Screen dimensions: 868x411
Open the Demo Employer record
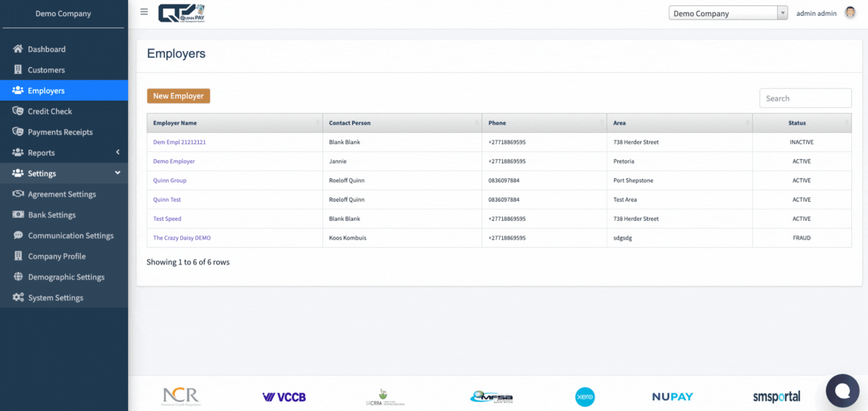(x=174, y=161)
